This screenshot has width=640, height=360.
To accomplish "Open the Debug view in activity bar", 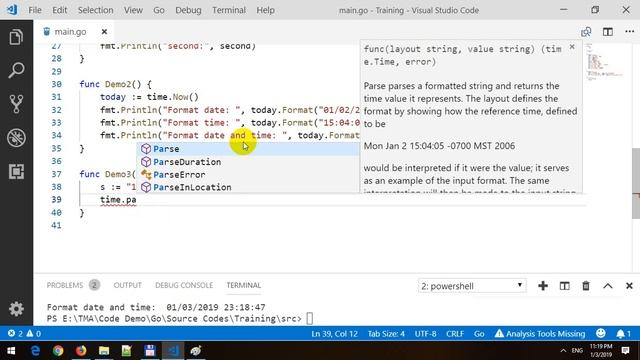I will (16, 138).
